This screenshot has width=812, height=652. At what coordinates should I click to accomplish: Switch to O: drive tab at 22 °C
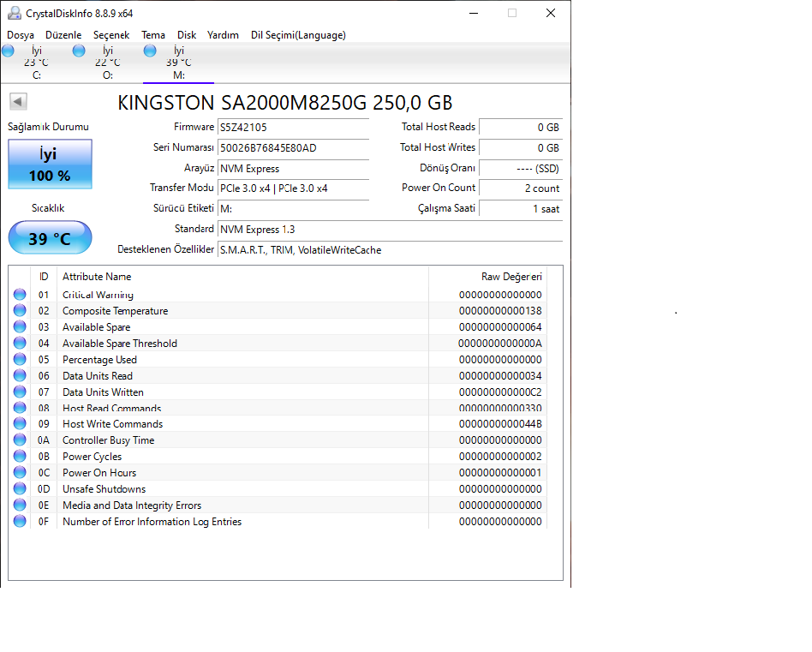pyautogui.click(x=107, y=63)
